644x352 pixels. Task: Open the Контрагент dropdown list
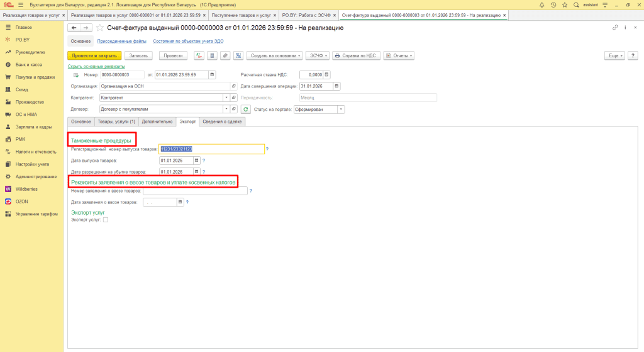pos(226,98)
